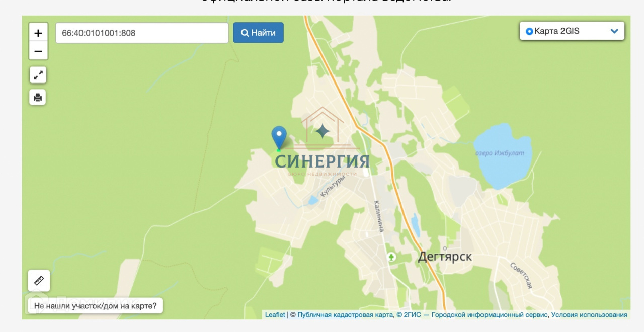Click the Дегтярск city label
Screen dimensions: 644x332
point(445,257)
